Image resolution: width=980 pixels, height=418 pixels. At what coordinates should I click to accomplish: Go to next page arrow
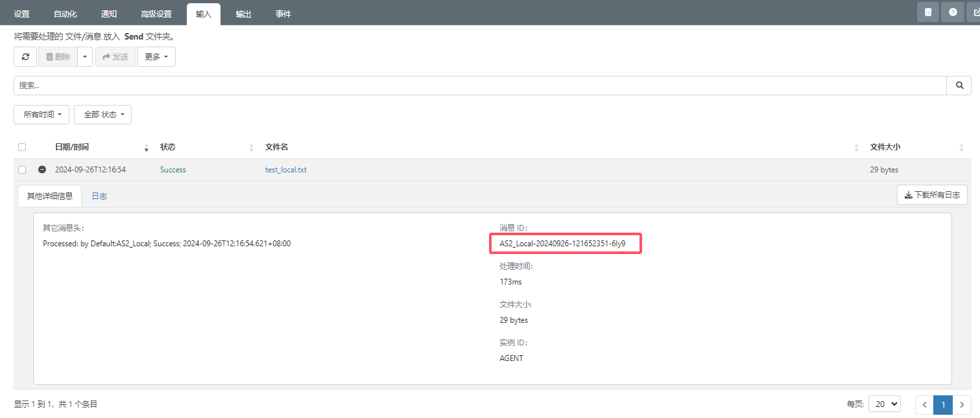point(962,404)
